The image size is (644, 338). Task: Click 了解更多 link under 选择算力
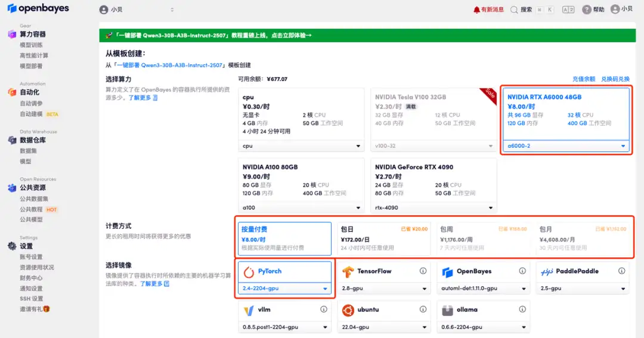coord(143,98)
